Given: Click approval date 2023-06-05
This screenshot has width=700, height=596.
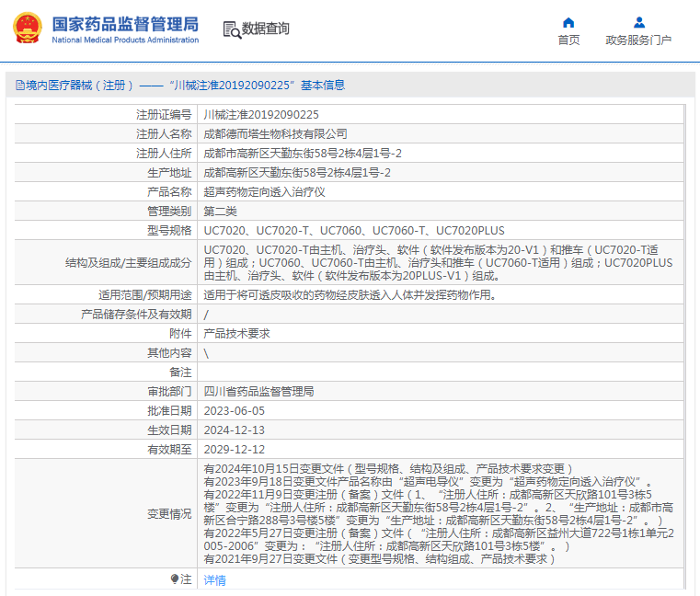Looking at the screenshot, I should tap(235, 411).
